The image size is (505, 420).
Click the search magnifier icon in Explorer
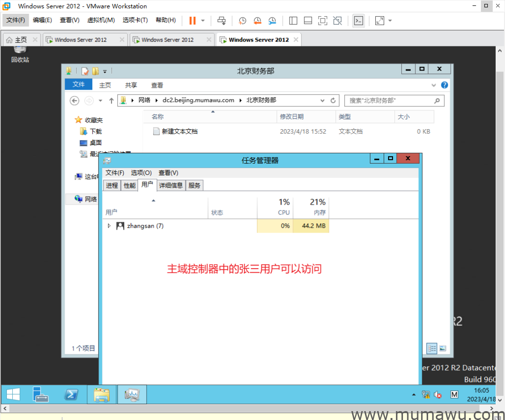pos(437,101)
